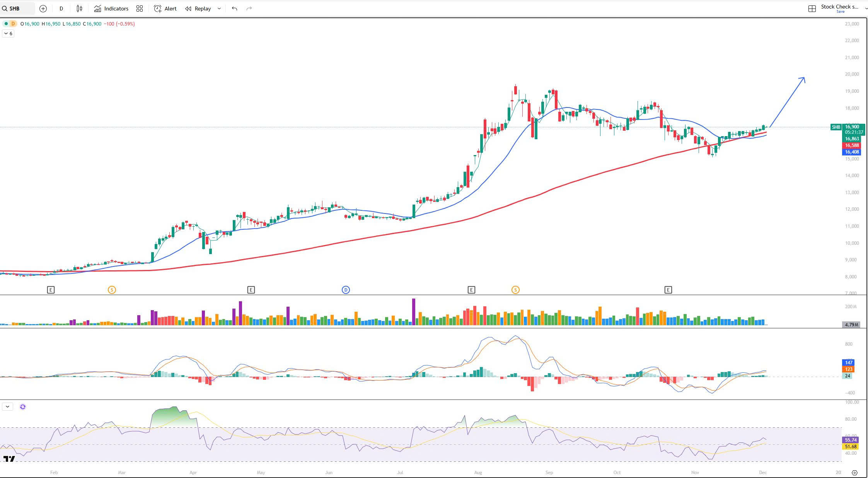Open chart settings gear at bottom right
The height and width of the screenshot is (478, 868).
(x=855, y=473)
